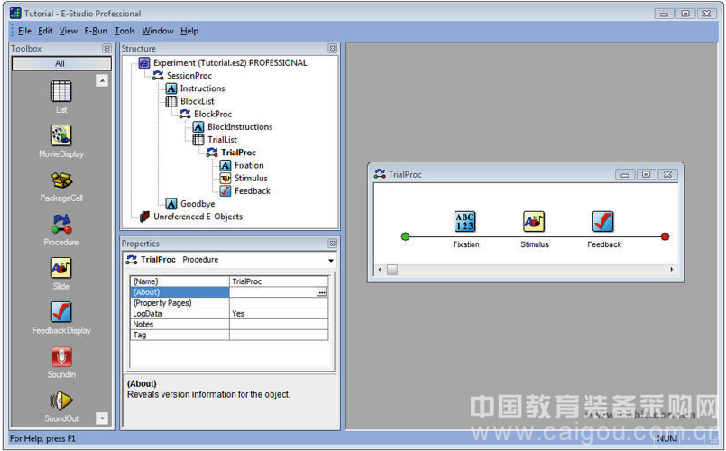Click the Name value field TrialProc
The height and width of the screenshot is (451, 726).
click(279, 281)
